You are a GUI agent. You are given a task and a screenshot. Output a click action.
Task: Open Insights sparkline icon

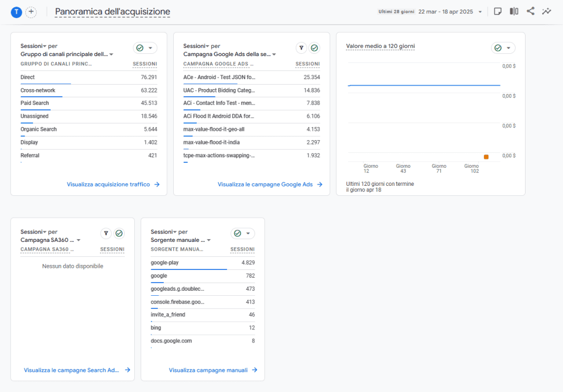click(547, 12)
